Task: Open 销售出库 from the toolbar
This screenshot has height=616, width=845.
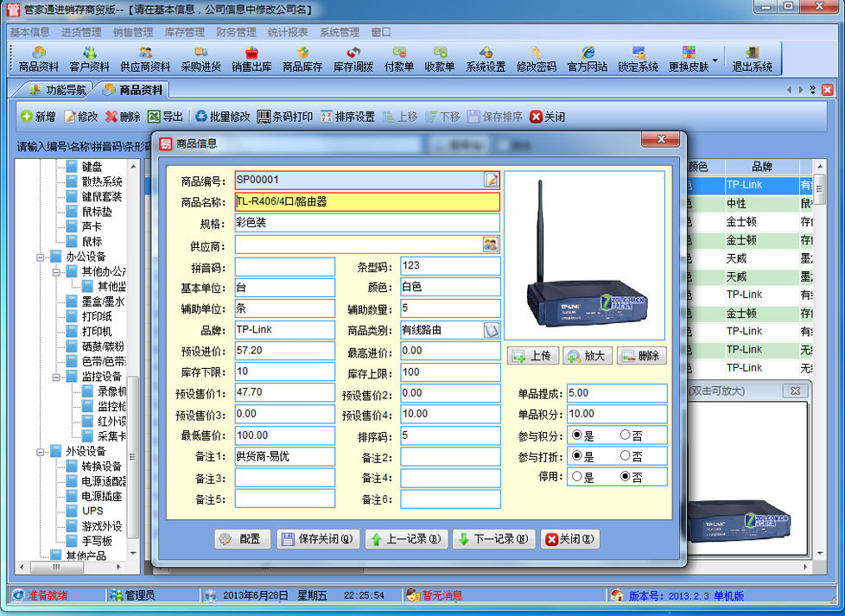Action: coord(251,59)
